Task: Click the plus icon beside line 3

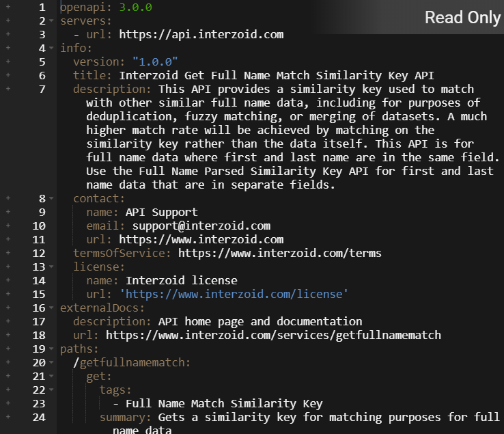Action: tap(8, 33)
